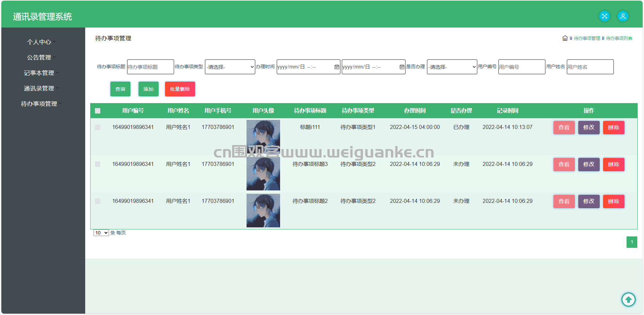Click the fullscreen toggle icon in header
This screenshot has height=315, width=644.
[604, 16]
